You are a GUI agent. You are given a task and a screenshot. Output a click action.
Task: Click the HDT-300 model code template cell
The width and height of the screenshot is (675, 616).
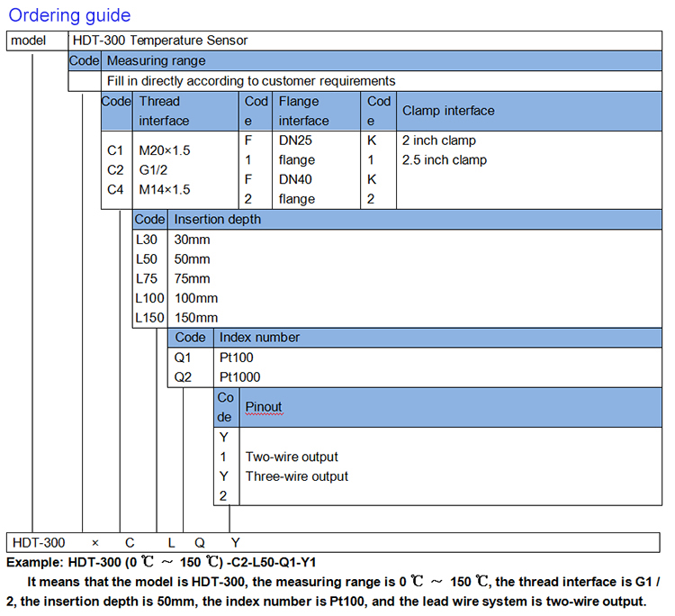tap(39, 543)
